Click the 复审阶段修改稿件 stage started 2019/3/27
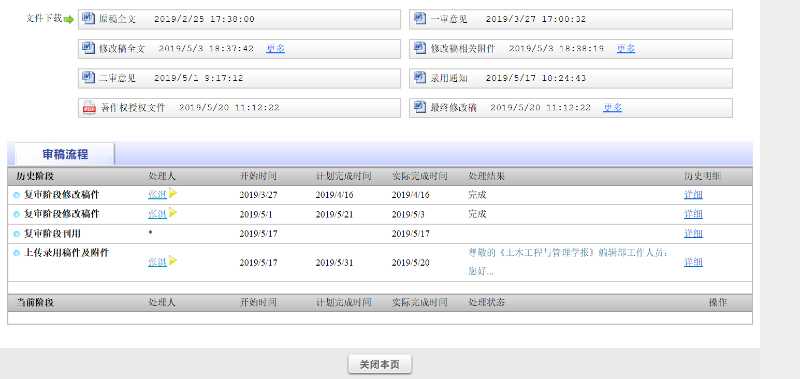This screenshot has height=379, width=800. pyautogui.click(x=62, y=194)
